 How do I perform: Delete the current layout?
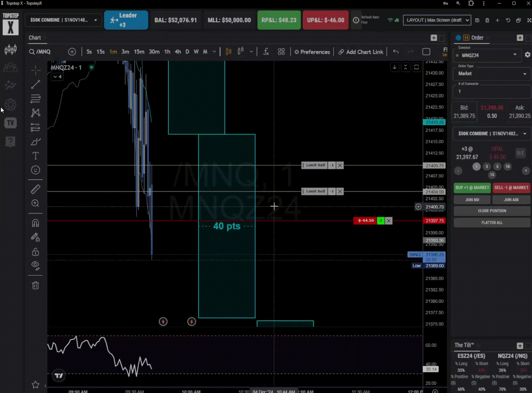(487, 20)
